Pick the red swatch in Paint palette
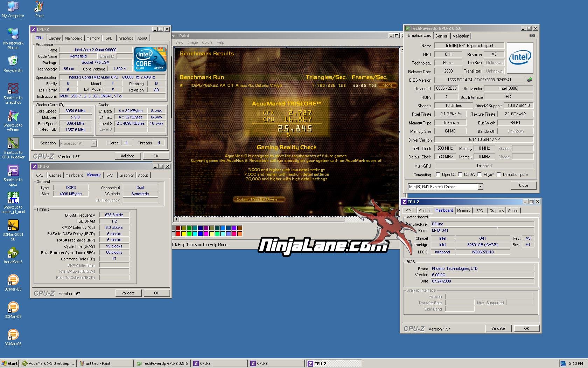The width and height of the screenshot is (588, 368). 178,234
